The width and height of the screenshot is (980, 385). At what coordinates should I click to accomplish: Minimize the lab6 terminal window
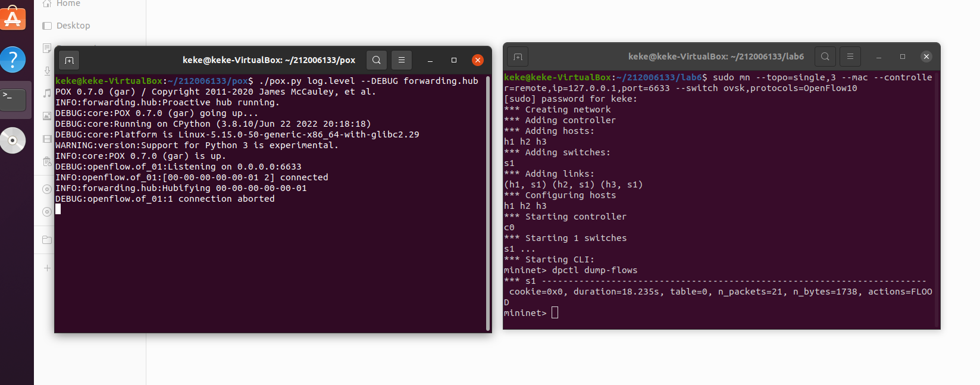[879, 57]
